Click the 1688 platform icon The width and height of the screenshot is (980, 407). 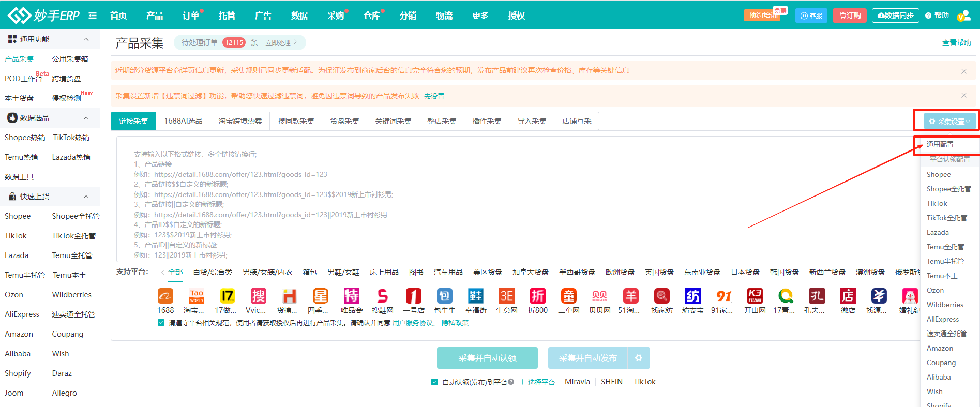[165, 296]
